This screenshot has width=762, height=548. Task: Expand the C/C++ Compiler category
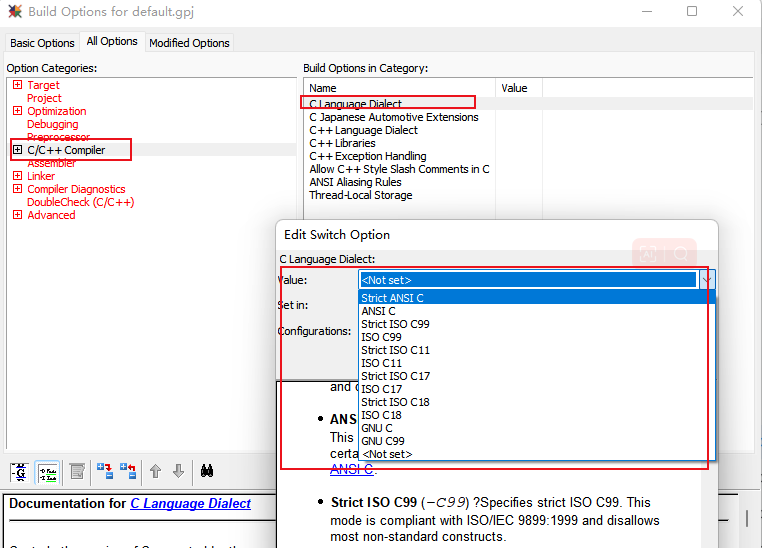click(17, 150)
